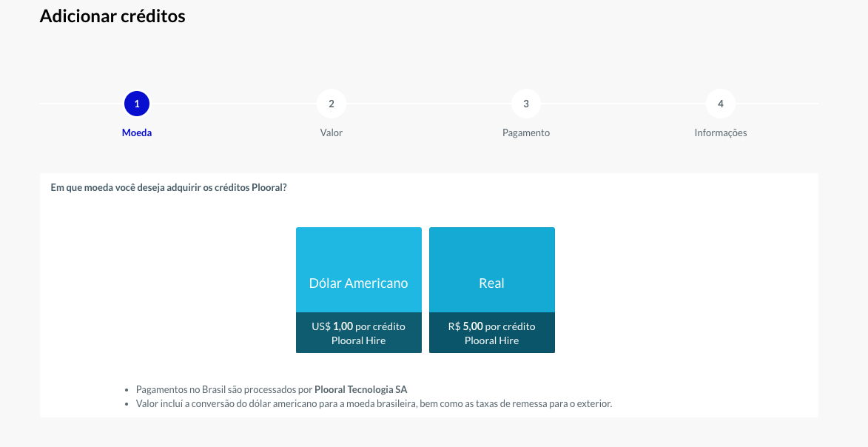The height and width of the screenshot is (447, 868).
Task: Click progress line between steps 2 and 3
Action: pos(428,104)
